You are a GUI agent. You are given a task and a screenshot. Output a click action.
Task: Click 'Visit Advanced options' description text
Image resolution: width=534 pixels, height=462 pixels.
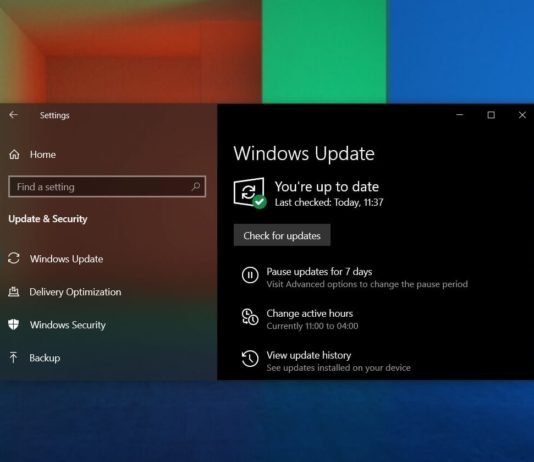[x=367, y=284]
